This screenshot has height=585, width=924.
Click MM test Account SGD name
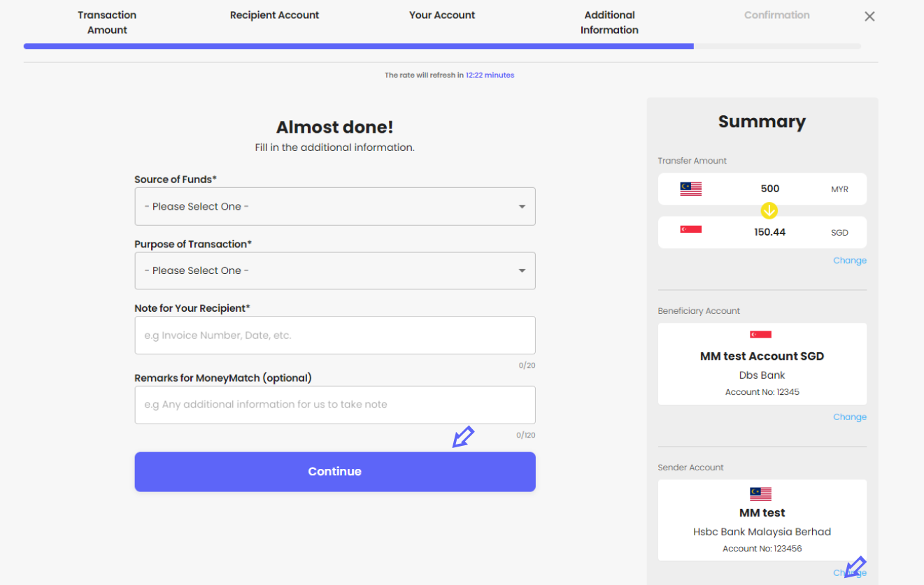762,356
